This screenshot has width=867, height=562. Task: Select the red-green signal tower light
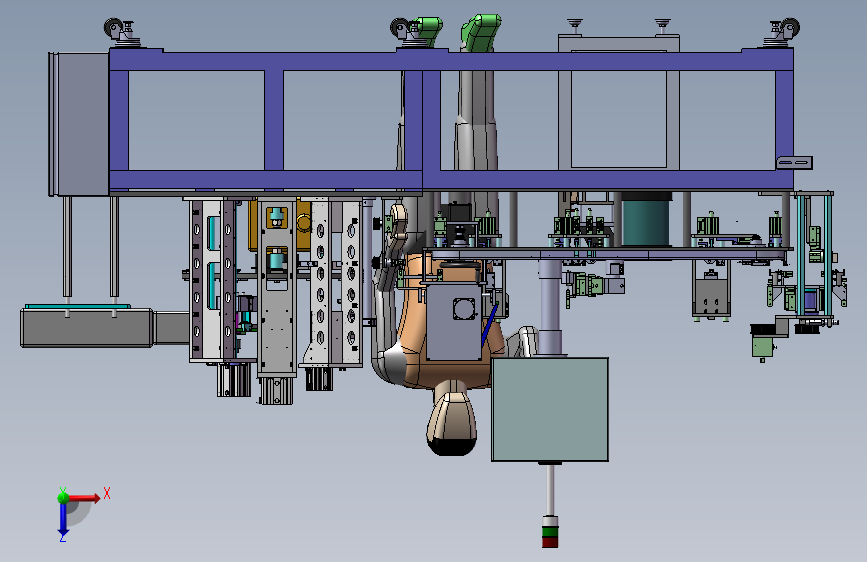(x=550, y=531)
